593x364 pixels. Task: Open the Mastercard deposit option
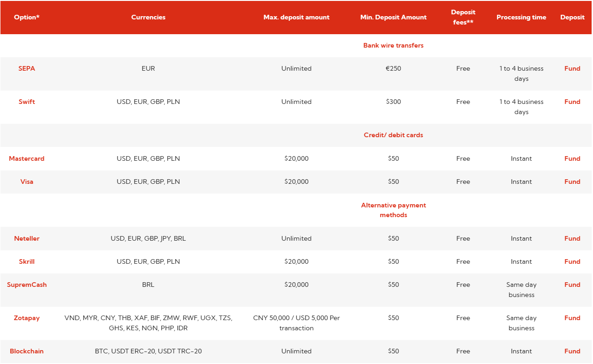(x=27, y=158)
